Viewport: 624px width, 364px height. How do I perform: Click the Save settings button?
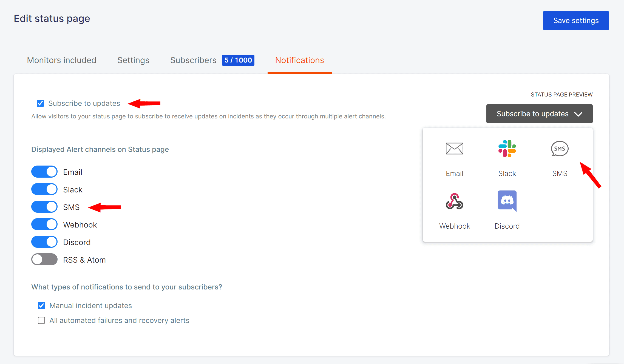pos(576,21)
